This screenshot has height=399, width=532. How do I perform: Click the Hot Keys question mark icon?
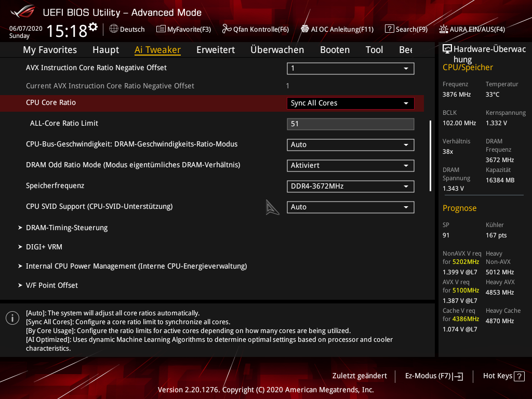519,376
